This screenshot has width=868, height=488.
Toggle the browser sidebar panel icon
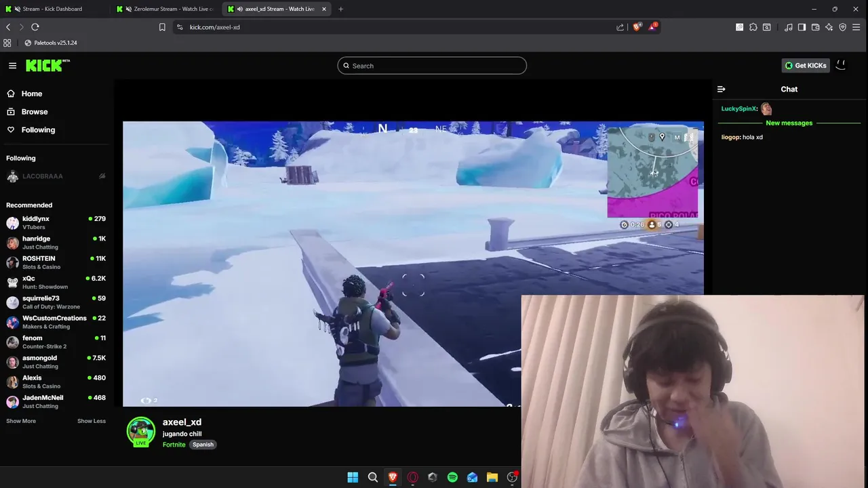802,27
